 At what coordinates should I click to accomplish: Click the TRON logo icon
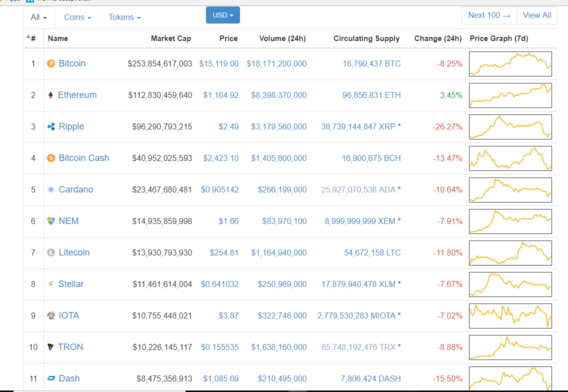point(50,347)
